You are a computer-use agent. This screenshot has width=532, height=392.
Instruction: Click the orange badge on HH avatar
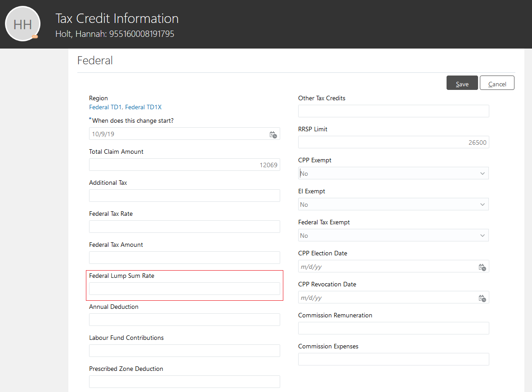pos(35,37)
